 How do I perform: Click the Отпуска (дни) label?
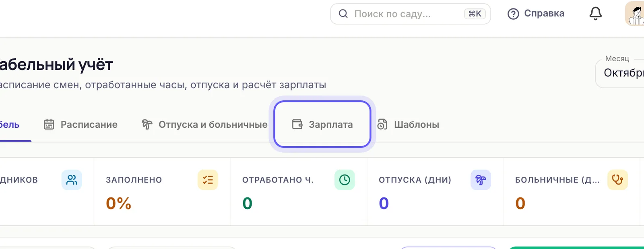tap(415, 180)
